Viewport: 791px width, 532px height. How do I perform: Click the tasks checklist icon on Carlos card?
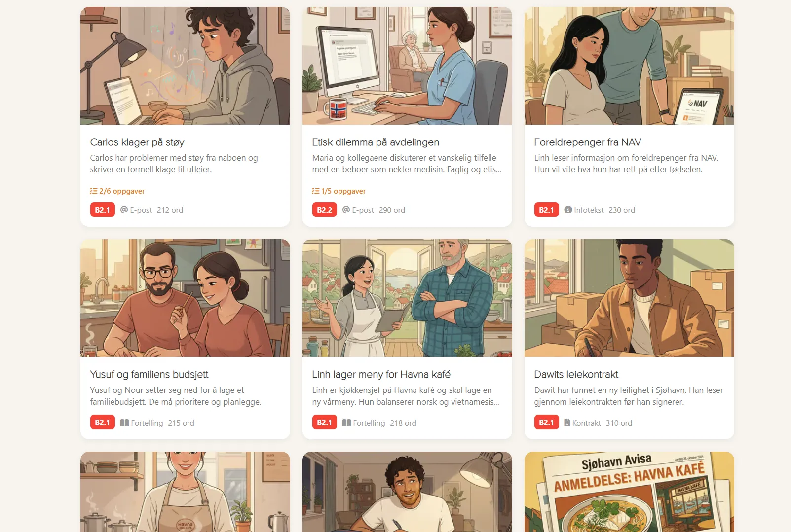tap(93, 191)
